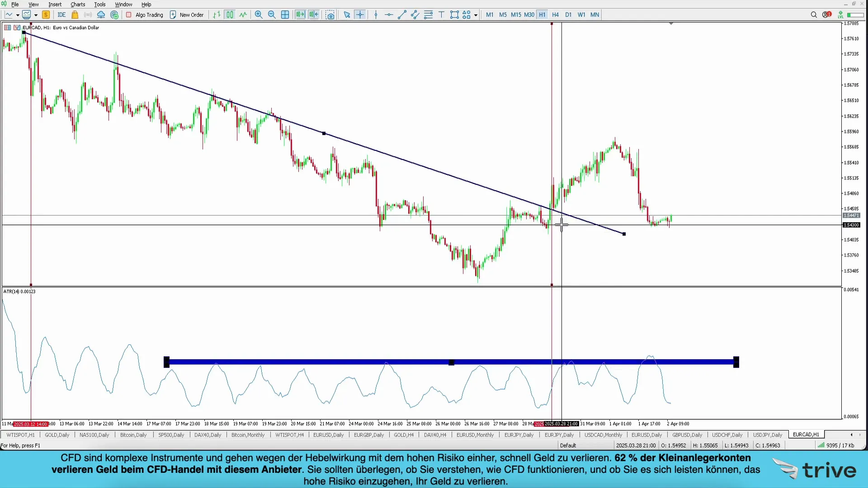Viewport: 868px width, 488px height.
Task: Switch chart to candlestick mode
Action: coord(230,14)
